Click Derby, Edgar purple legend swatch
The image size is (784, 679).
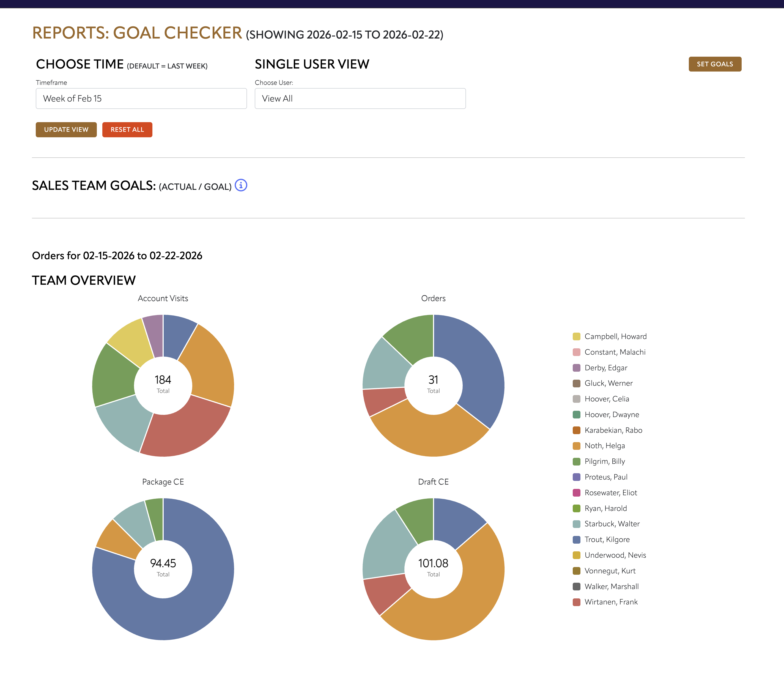pyautogui.click(x=576, y=368)
